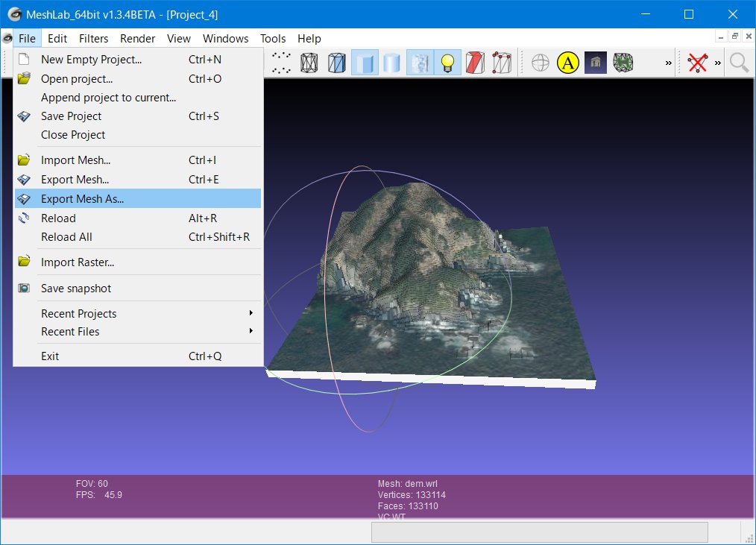Open the View menu
The height and width of the screenshot is (545, 756).
click(x=179, y=39)
